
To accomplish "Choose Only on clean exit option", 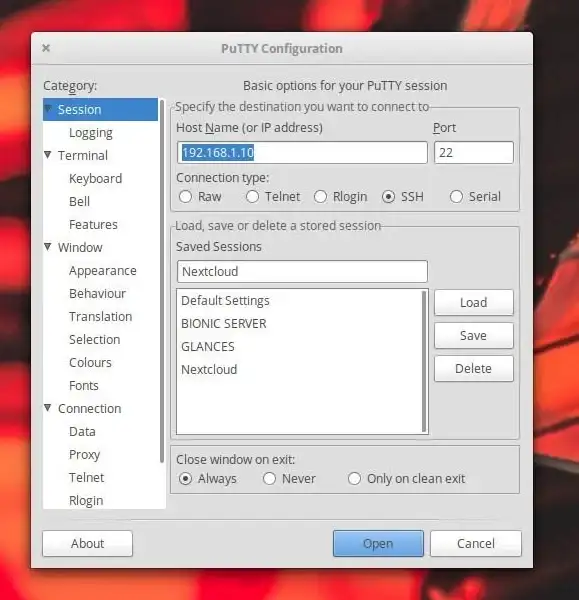I will pos(406,479).
